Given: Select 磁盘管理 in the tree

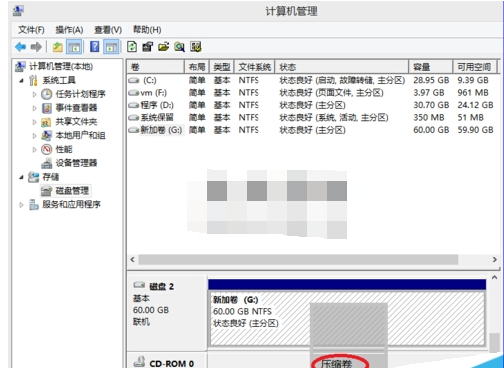Looking at the screenshot, I should click(x=72, y=191).
